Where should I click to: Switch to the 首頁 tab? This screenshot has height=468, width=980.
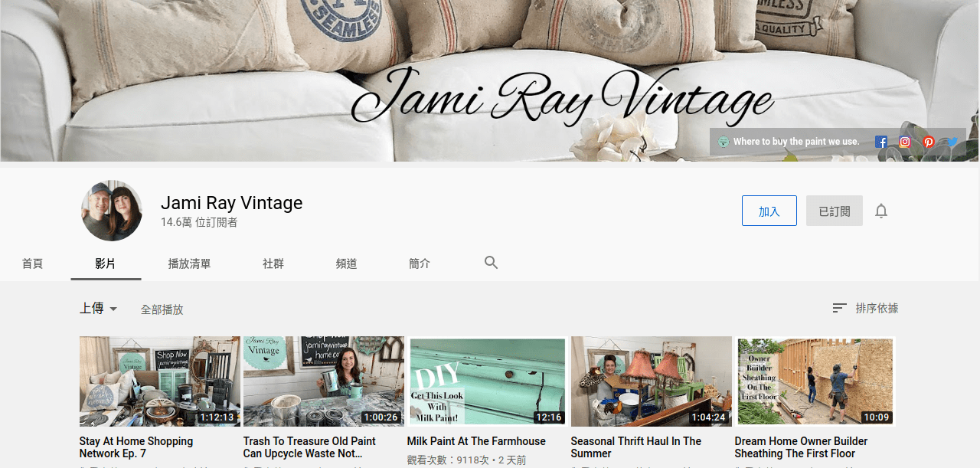coord(32,263)
